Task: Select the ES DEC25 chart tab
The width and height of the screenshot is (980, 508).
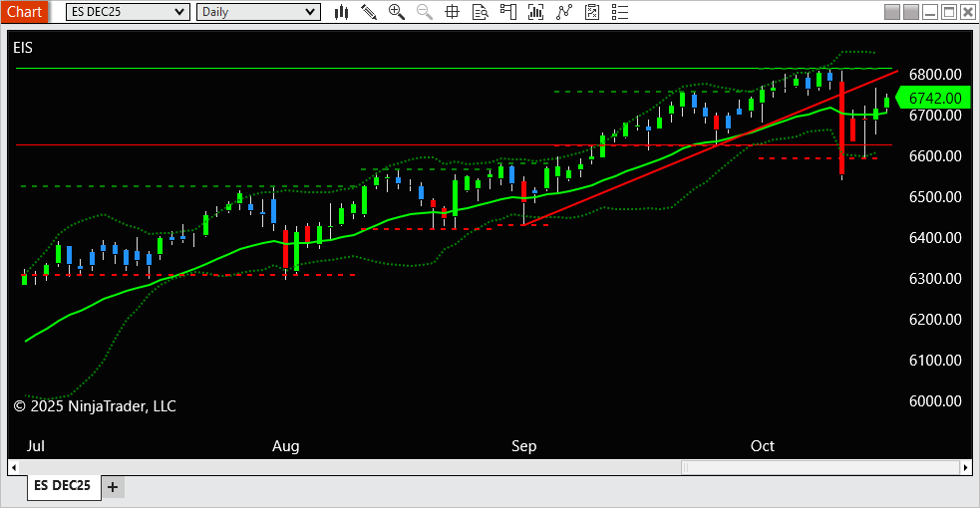Action: pos(63,486)
